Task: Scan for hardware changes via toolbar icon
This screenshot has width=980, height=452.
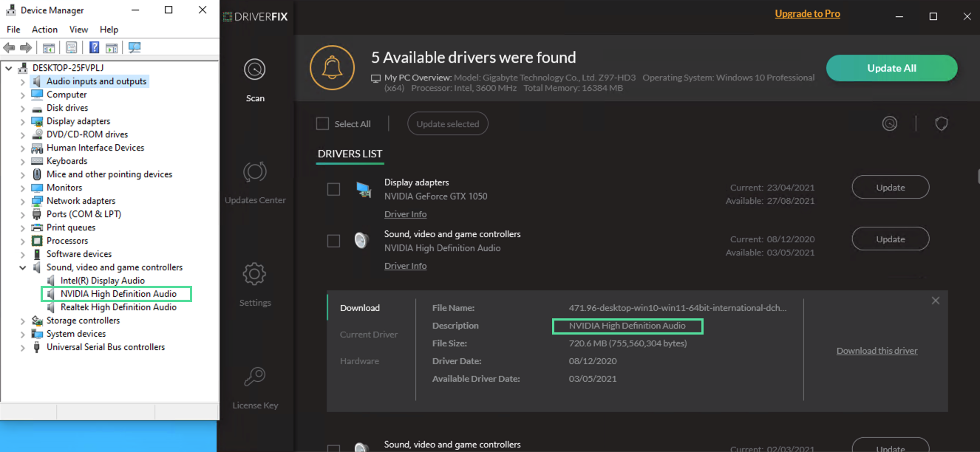Action: (x=135, y=48)
